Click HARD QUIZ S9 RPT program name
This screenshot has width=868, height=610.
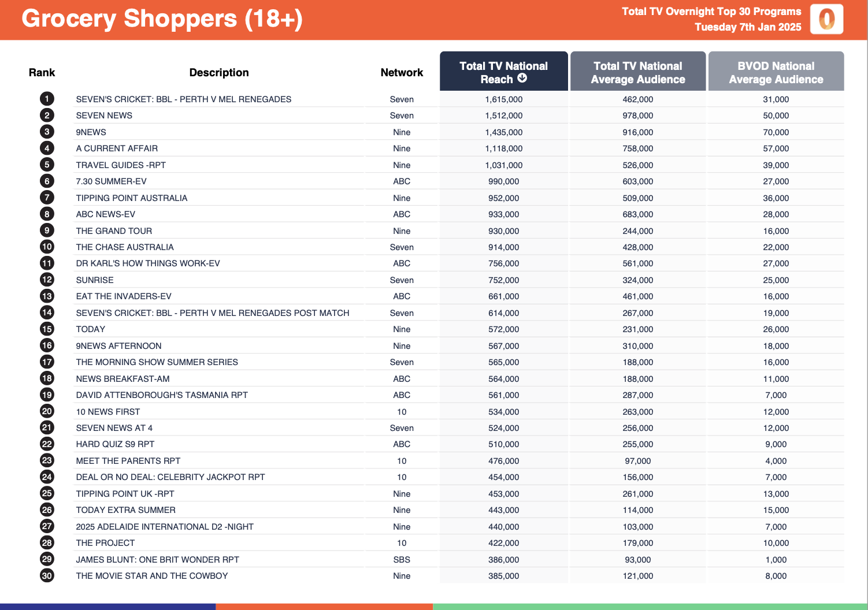115,444
